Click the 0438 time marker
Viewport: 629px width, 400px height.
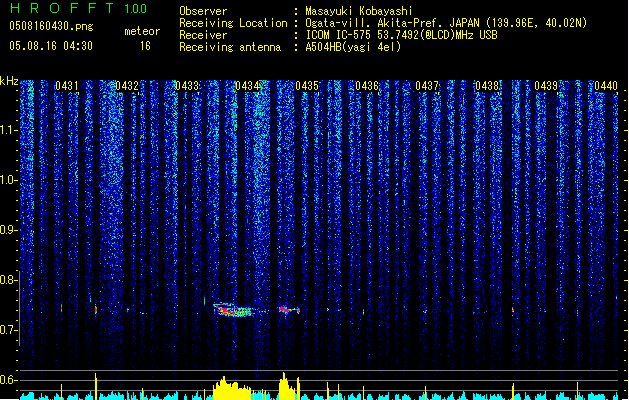click(487, 86)
